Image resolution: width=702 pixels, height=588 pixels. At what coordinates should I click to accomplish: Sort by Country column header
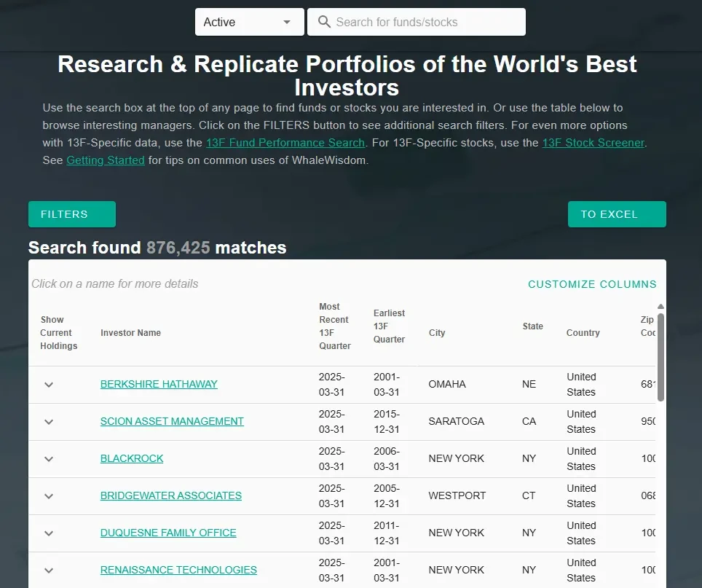tap(583, 333)
